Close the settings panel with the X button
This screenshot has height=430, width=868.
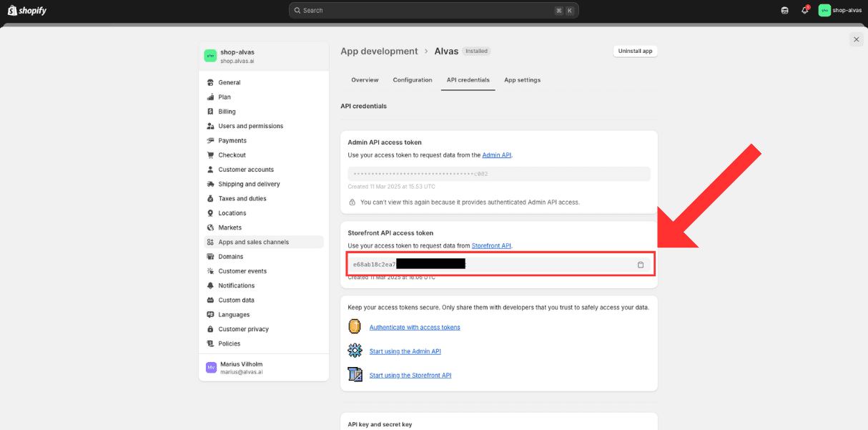click(x=857, y=39)
